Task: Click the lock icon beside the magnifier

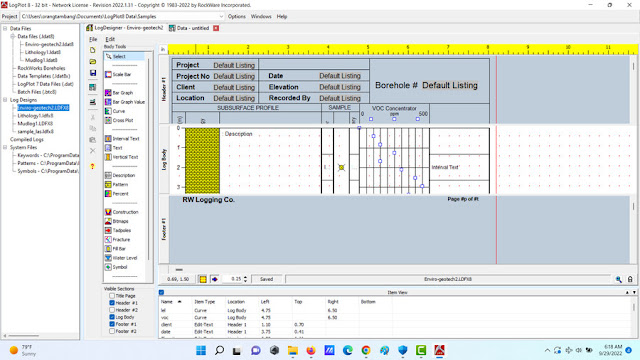Action: [630, 279]
